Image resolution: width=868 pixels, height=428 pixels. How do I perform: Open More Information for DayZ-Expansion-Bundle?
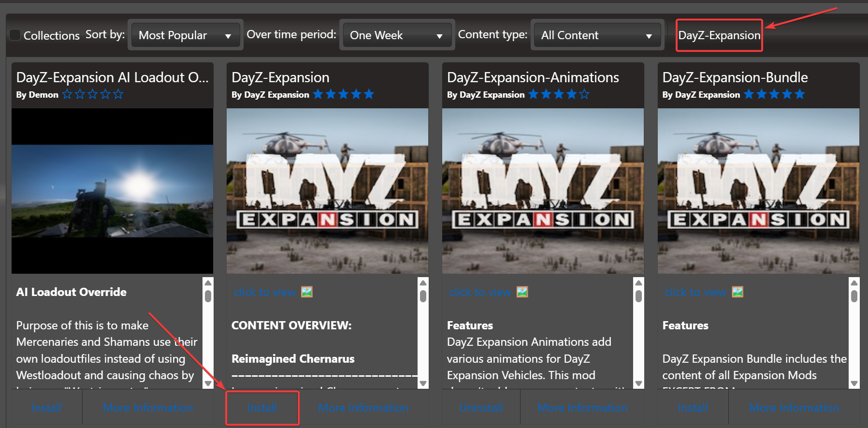point(794,408)
